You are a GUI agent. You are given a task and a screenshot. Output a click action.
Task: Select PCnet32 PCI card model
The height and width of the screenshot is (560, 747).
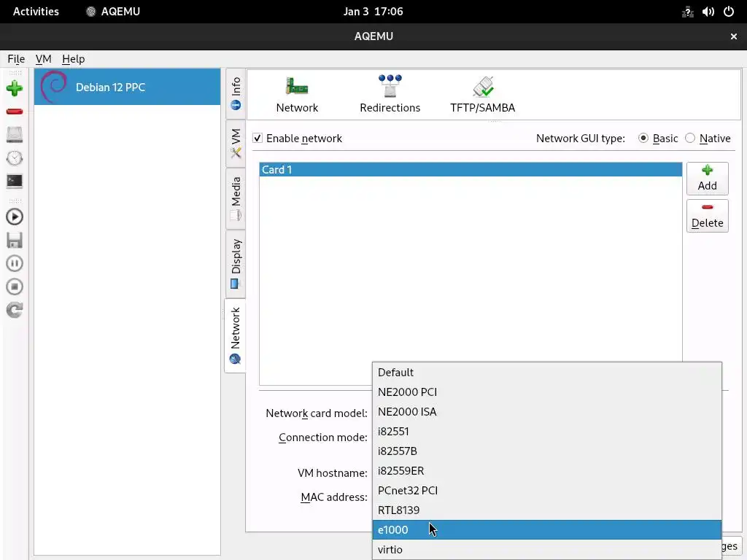(x=547, y=491)
